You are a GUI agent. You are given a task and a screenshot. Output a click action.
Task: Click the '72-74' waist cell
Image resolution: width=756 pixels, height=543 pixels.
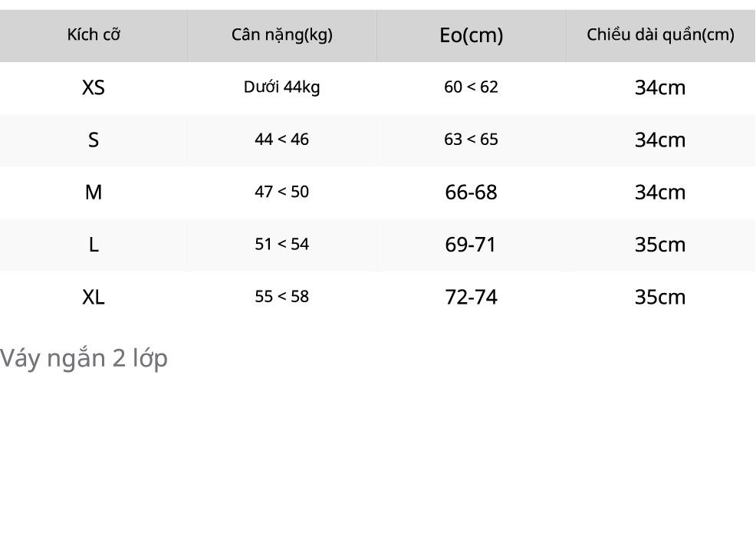pyautogui.click(x=471, y=297)
